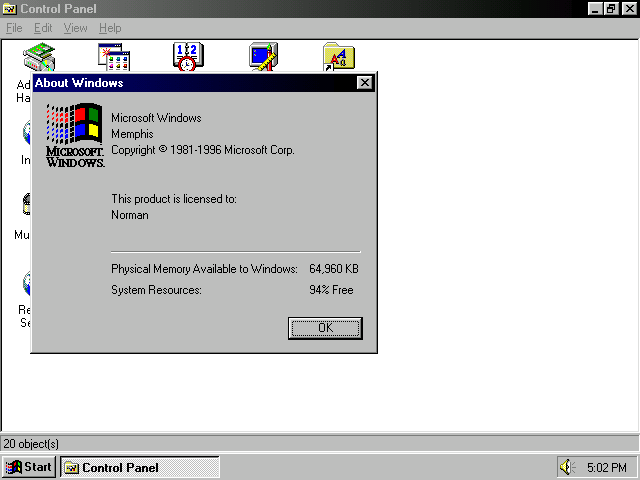Open the Display settings icon
The image size is (640, 480).
tap(263, 57)
